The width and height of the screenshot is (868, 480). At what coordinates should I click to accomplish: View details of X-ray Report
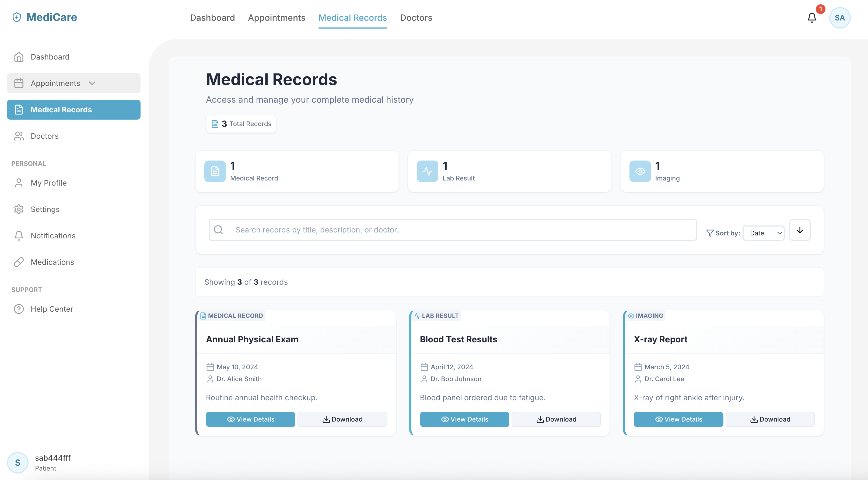[678, 419]
